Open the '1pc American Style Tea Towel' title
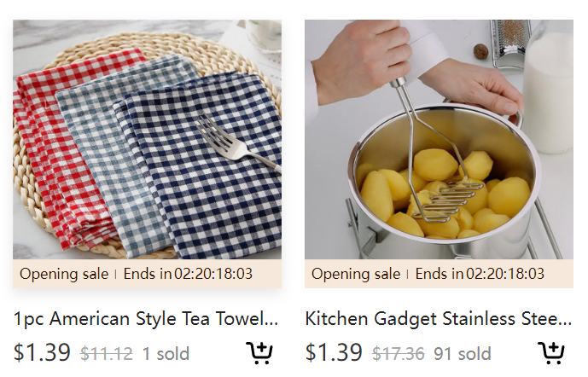The height and width of the screenshot is (377, 588). pos(146,319)
